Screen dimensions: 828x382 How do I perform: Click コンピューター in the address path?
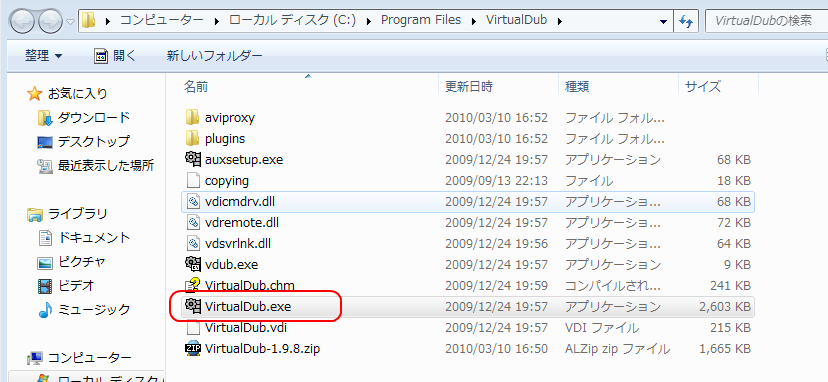(162, 21)
